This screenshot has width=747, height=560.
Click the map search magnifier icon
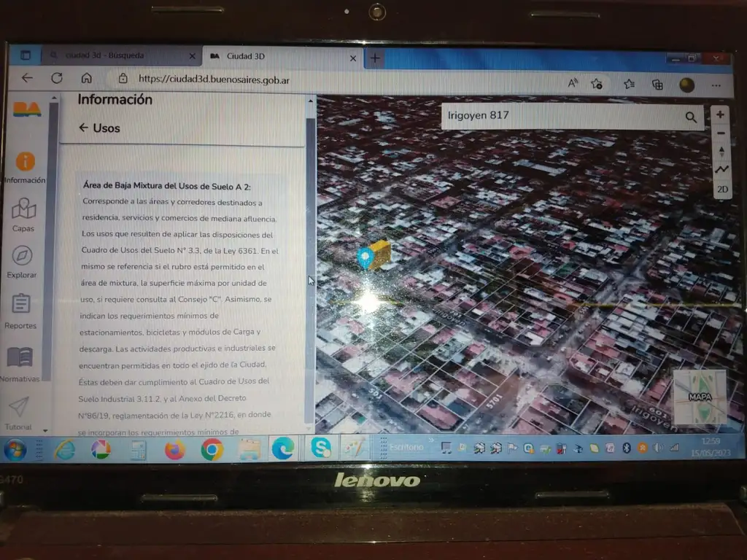(x=691, y=117)
